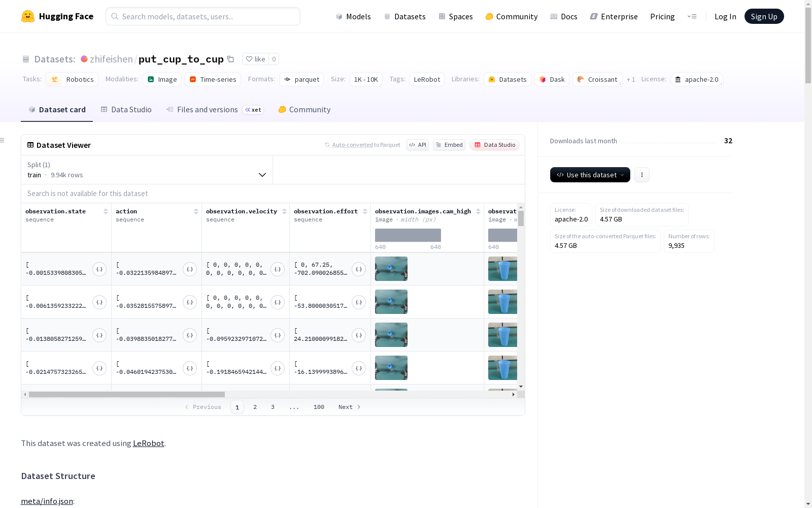Open the dataset Community tab
Image resolution: width=812 pixels, height=508 pixels.
304,110
